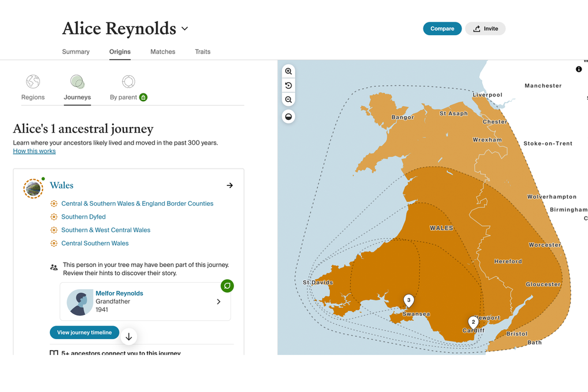Expand the Melfor Reynolds card chevron
This screenshot has width=588, height=392.
219,301
